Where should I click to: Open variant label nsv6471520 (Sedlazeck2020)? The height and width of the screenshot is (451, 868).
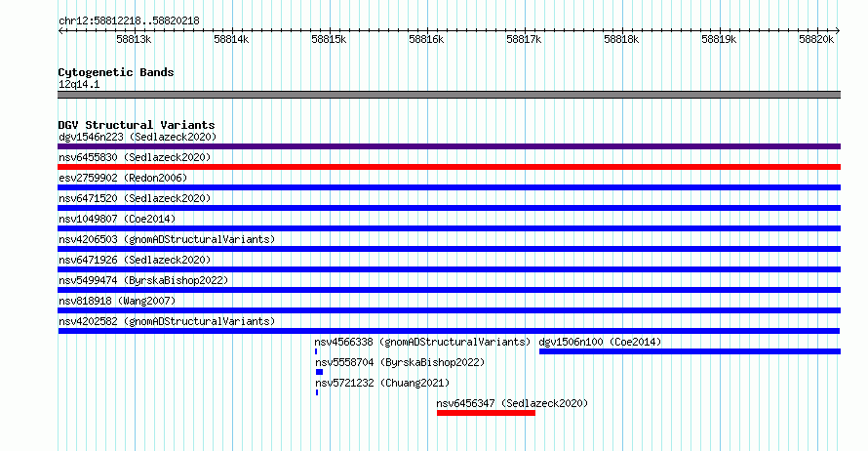pos(135,198)
